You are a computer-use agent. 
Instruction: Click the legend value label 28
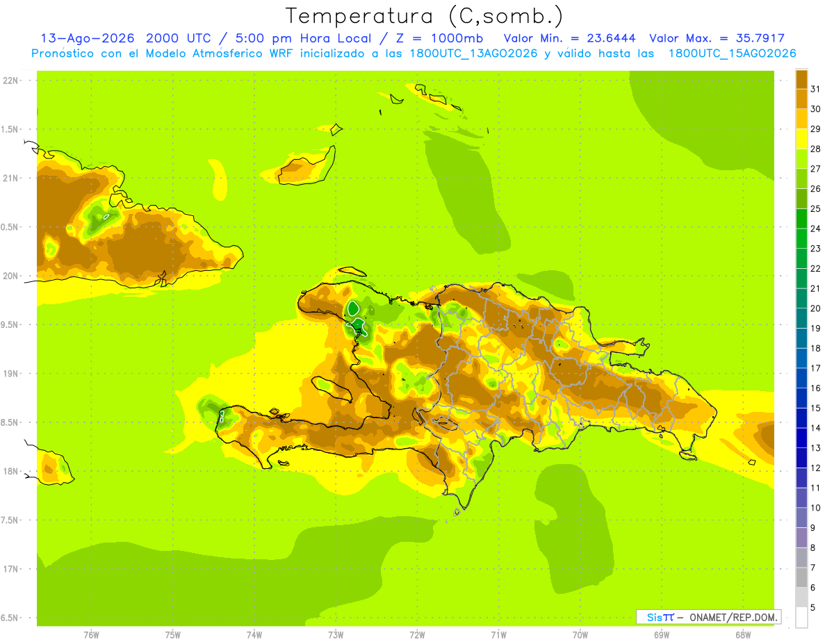[815, 149]
